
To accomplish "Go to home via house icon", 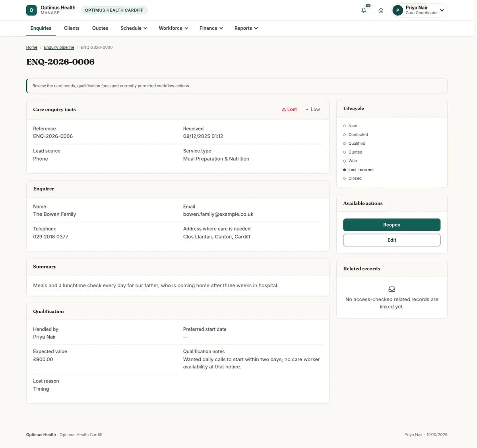I will [x=381, y=10].
